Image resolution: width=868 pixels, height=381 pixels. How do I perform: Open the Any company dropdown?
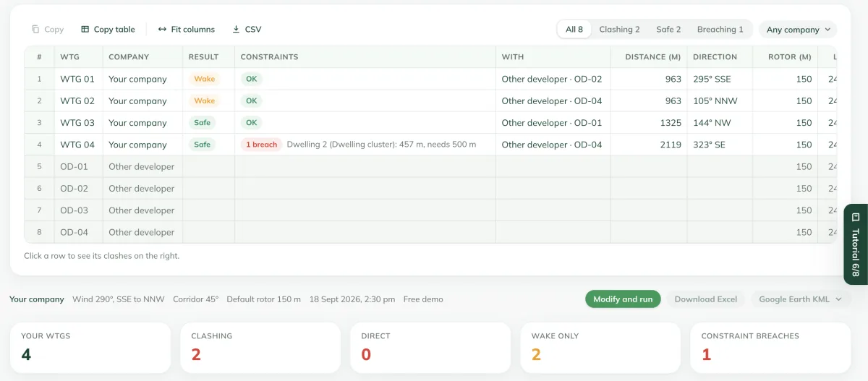coord(798,30)
